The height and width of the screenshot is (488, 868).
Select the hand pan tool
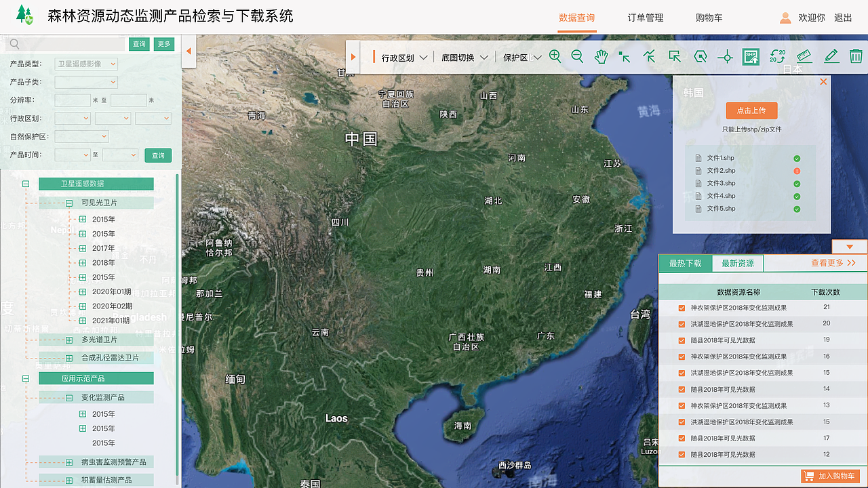coord(601,57)
